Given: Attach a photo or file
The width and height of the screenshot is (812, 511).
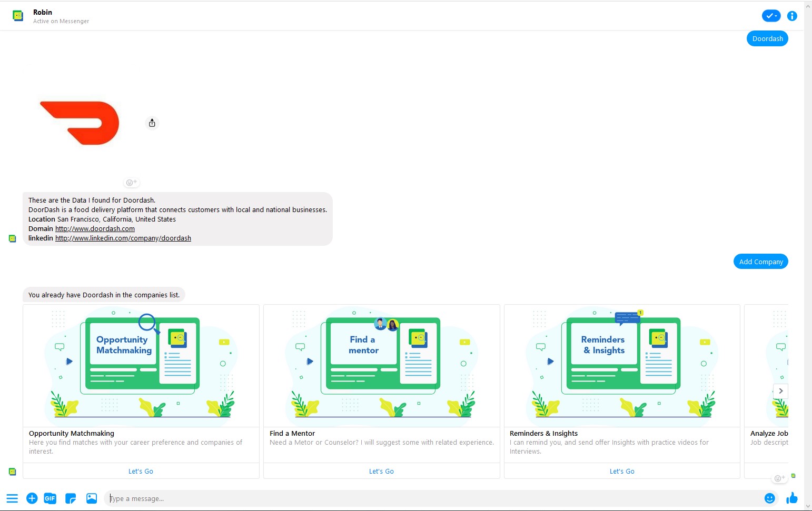Looking at the screenshot, I should pos(92,498).
